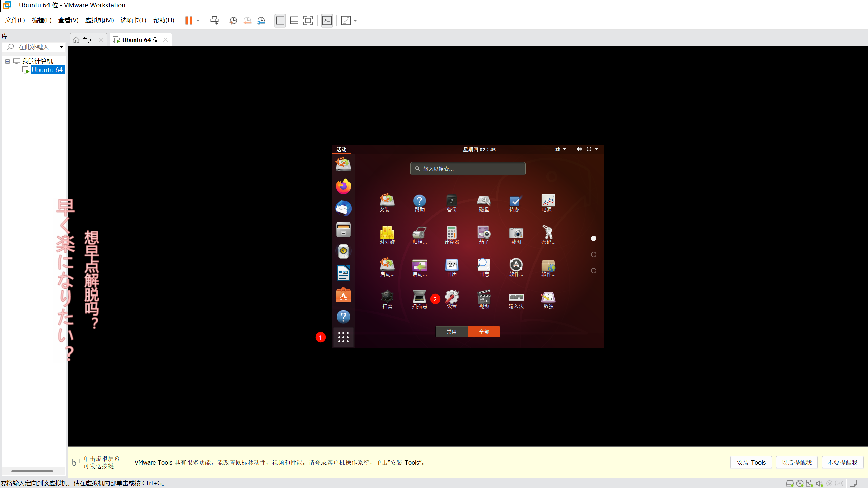Click the take snapshot toolbar icon
The height and width of the screenshot is (488, 868).
[233, 21]
